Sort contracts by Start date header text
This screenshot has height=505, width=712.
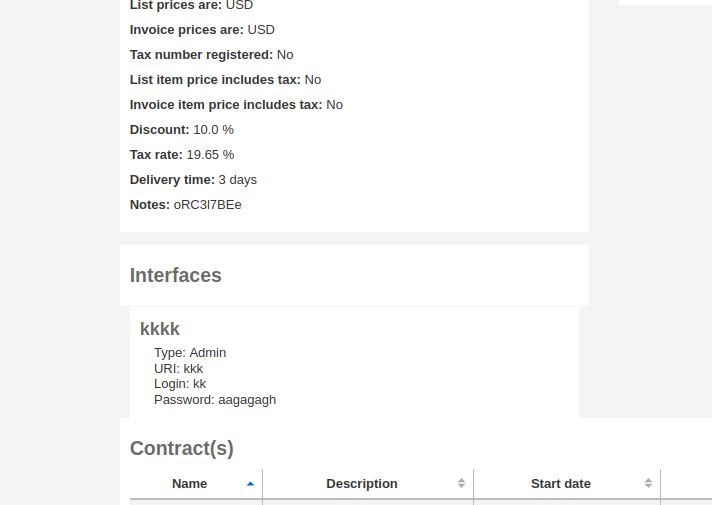[x=560, y=484]
